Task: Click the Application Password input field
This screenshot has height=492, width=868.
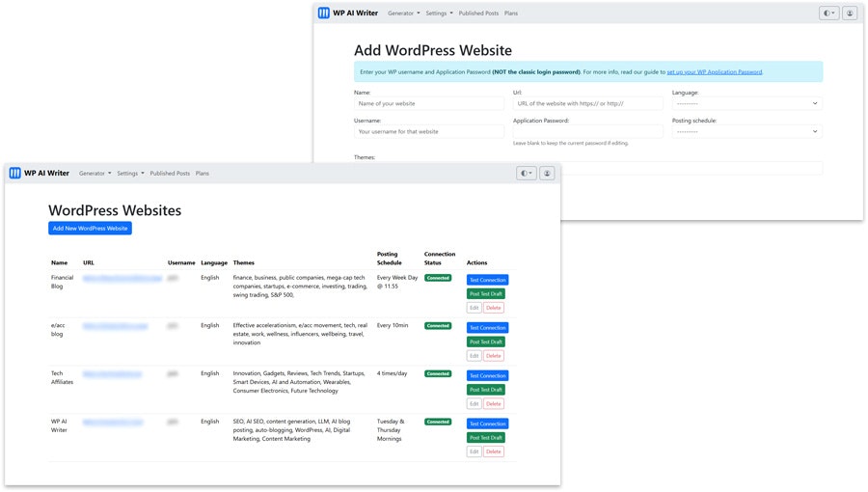Action: coord(588,132)
